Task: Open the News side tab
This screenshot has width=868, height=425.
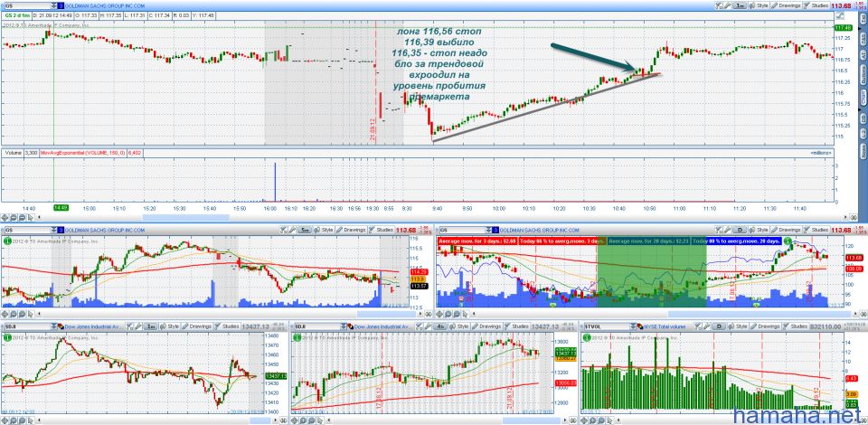Action: pos(863,150)
